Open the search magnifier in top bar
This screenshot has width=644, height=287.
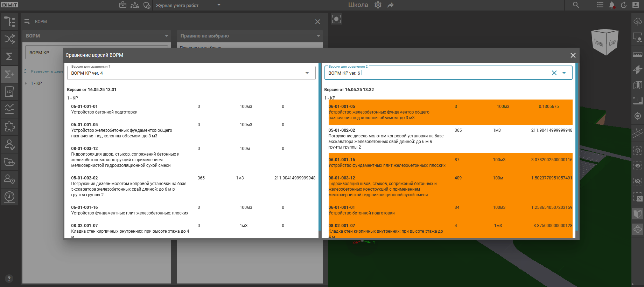(x=576, y=5)
